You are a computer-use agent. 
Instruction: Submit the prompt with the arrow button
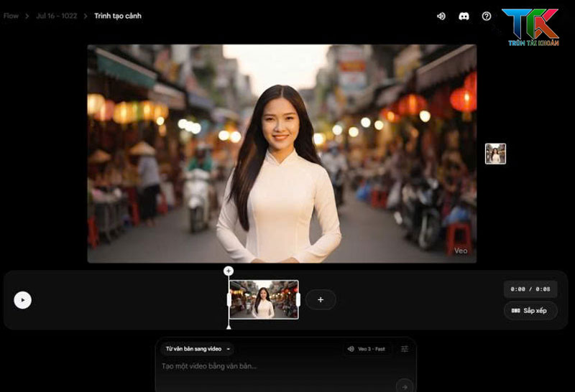point(405,386)
